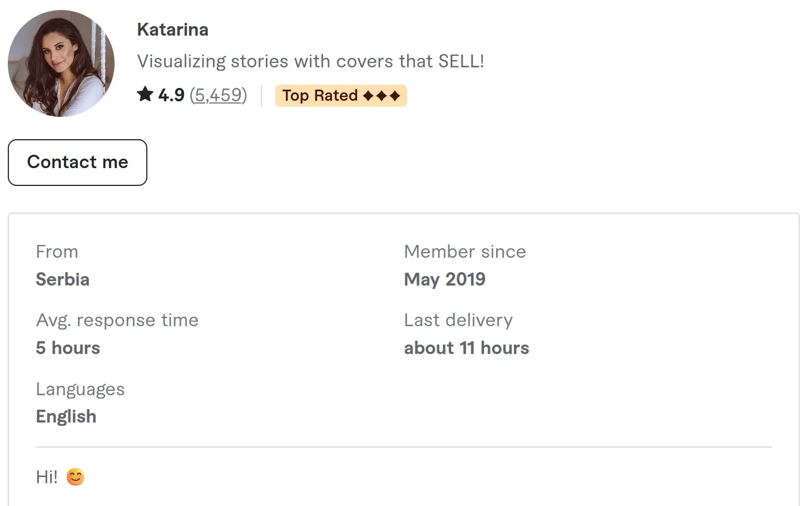This screenshot has height=506, width=812.
Task: Click the English language value
Action: tap(66, 416)
